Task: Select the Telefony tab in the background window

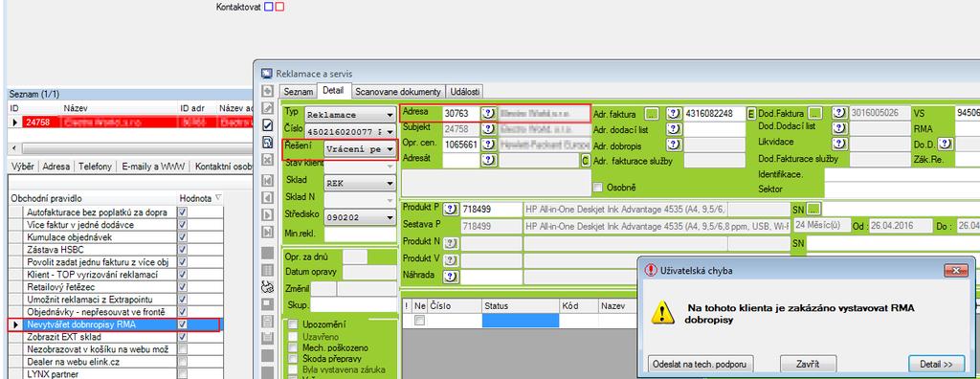Action: click(95, 167)
